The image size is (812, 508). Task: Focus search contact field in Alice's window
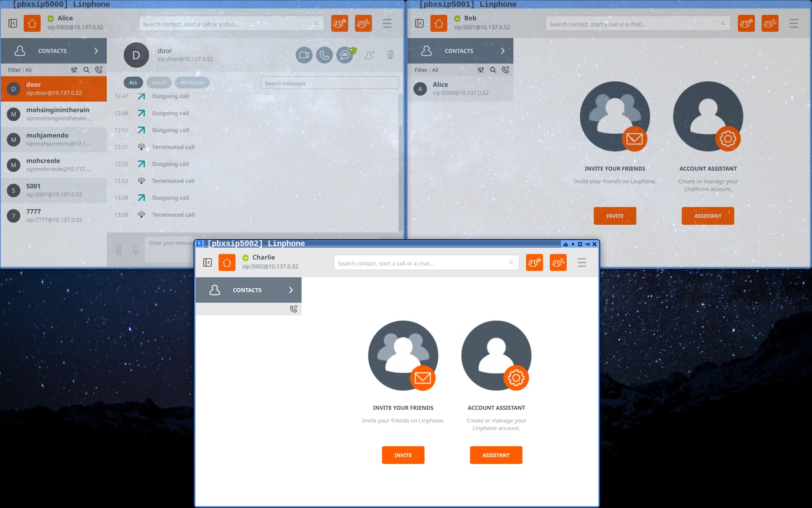[x=231, y=24]
